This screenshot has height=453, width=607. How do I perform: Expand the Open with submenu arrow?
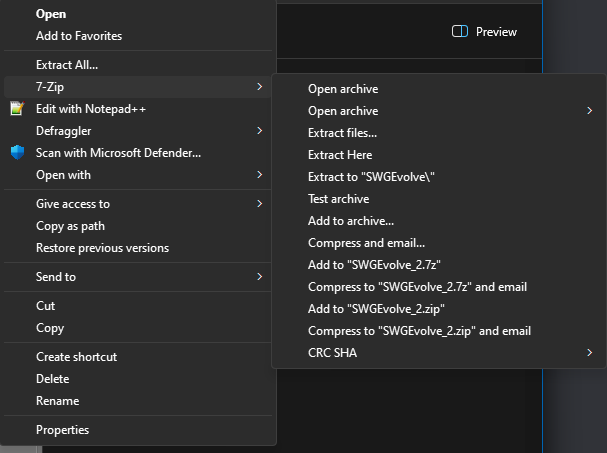tap(260, 175)
